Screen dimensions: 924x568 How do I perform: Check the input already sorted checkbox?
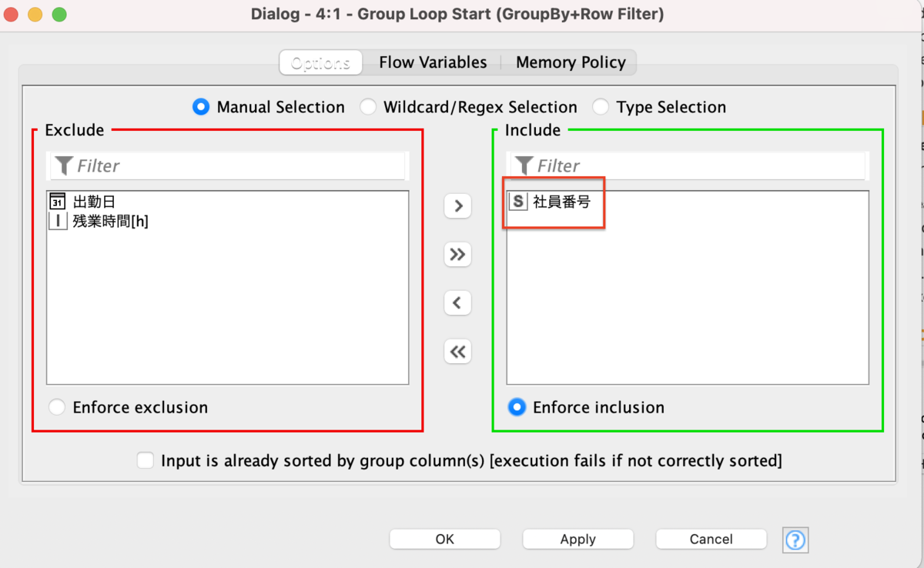pos(145,460)
